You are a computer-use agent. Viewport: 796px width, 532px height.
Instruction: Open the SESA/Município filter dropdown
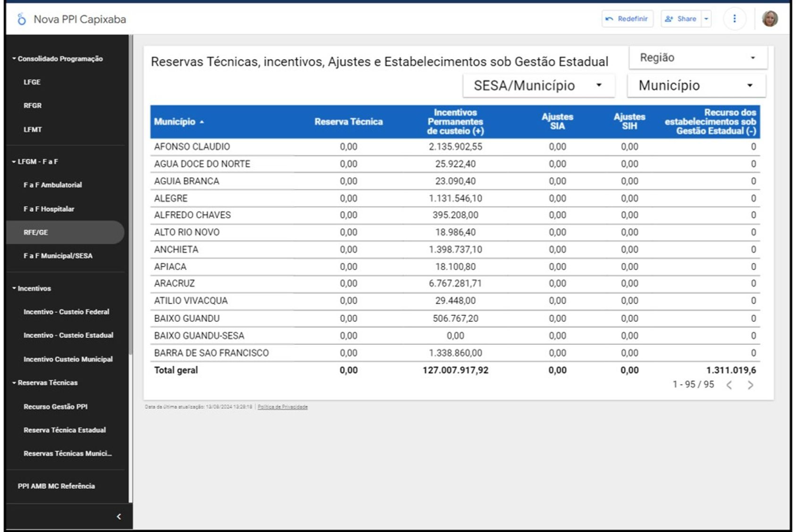click(x=538, y=86)
